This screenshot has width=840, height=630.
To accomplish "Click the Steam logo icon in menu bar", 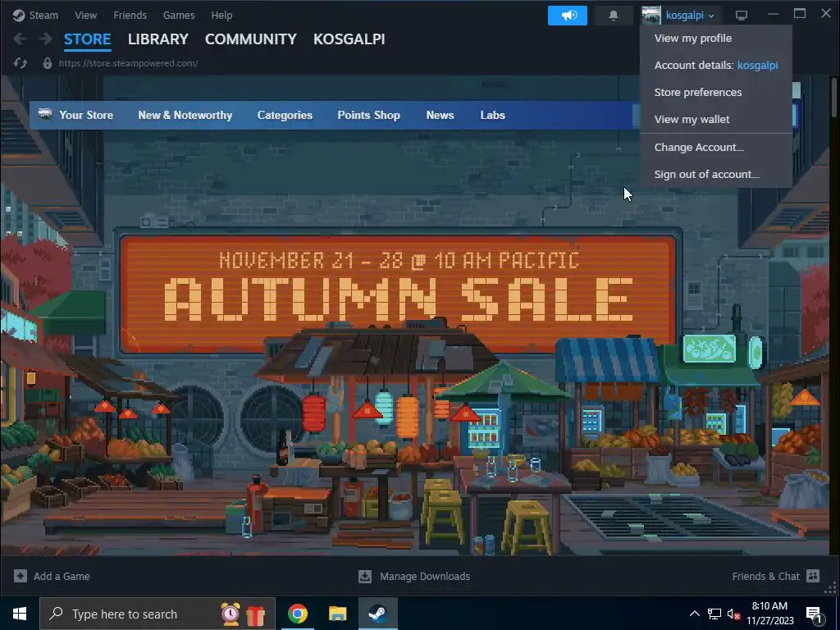I will (x=19, y=15).
